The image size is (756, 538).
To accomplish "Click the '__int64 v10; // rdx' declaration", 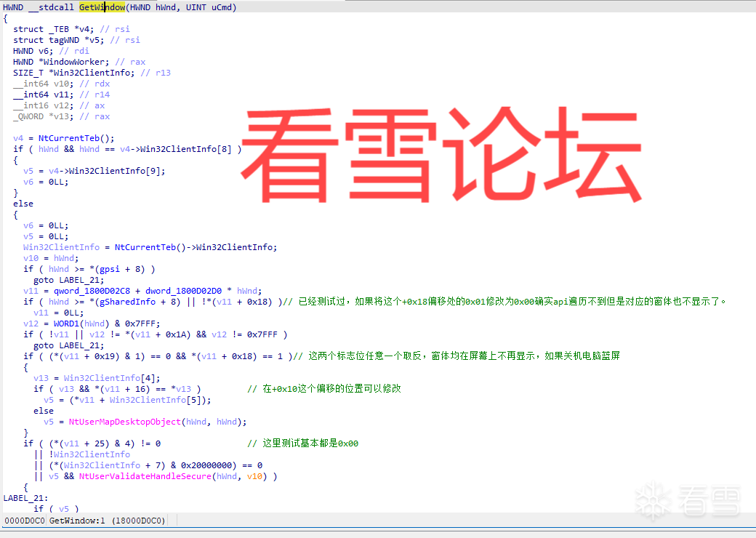I will 61,84.
